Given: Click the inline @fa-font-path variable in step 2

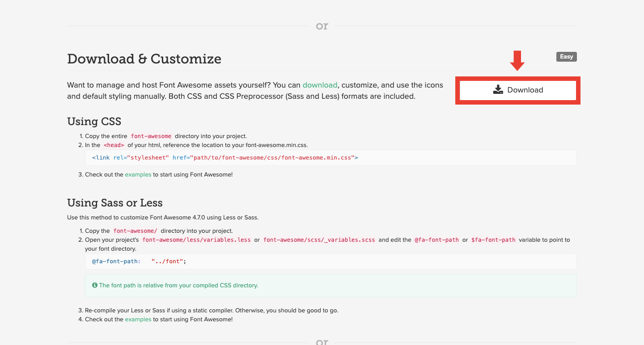Looking at the screenshot, I should [437, 240].
